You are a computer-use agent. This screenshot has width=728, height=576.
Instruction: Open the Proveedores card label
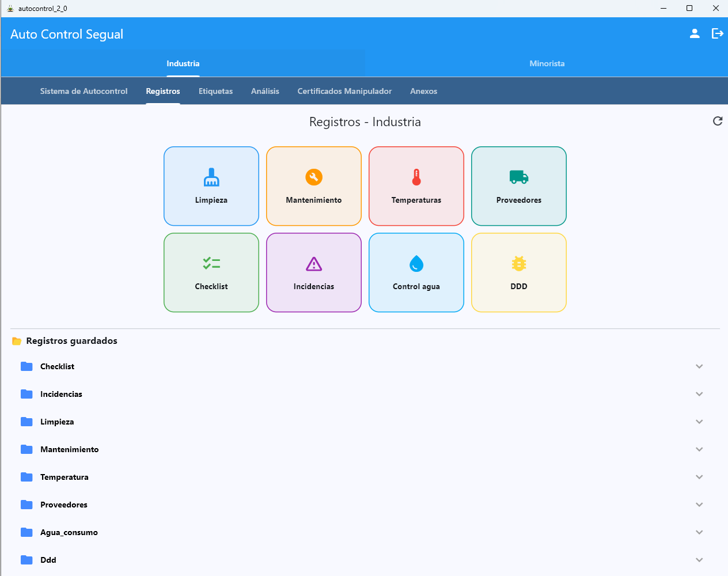(519, 200)
